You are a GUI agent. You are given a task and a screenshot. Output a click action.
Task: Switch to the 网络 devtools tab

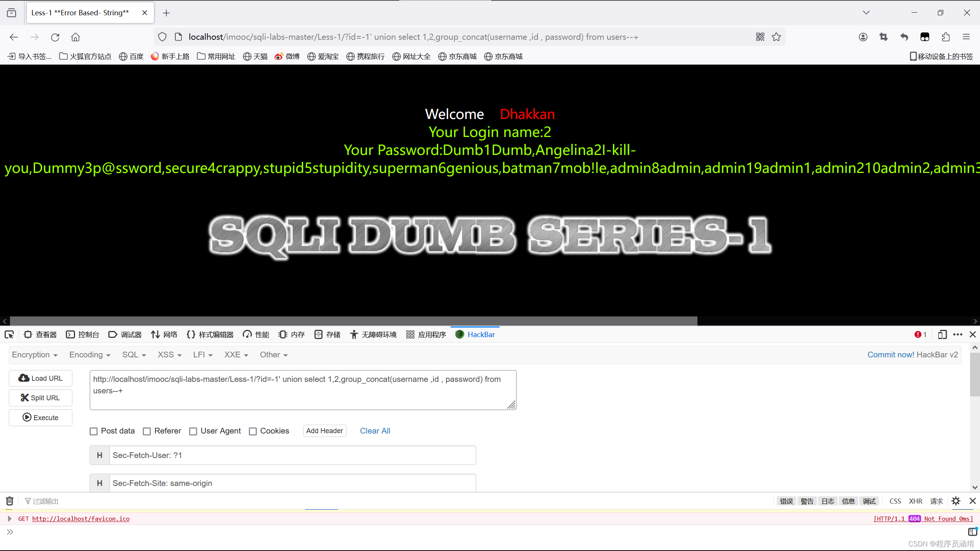(164, 335)
